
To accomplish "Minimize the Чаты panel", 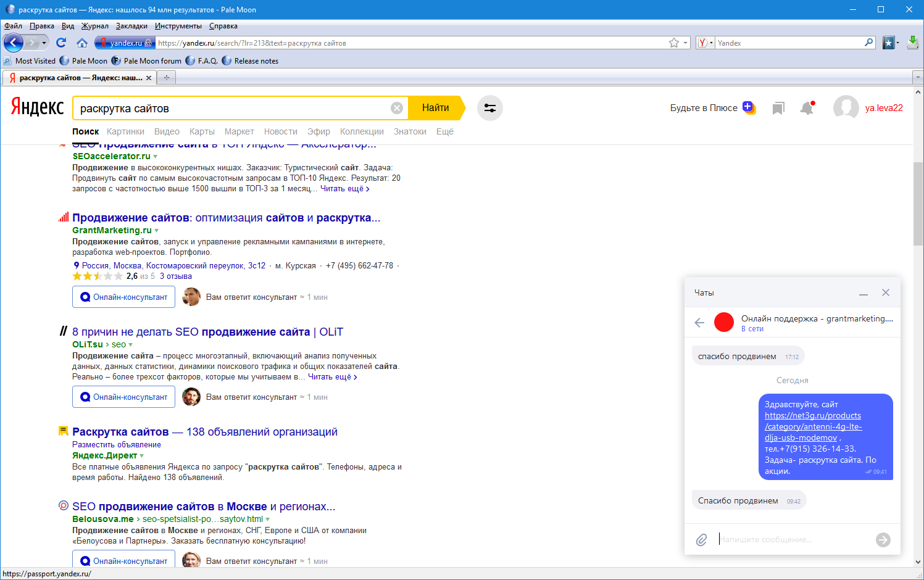I will pos(864,293).
